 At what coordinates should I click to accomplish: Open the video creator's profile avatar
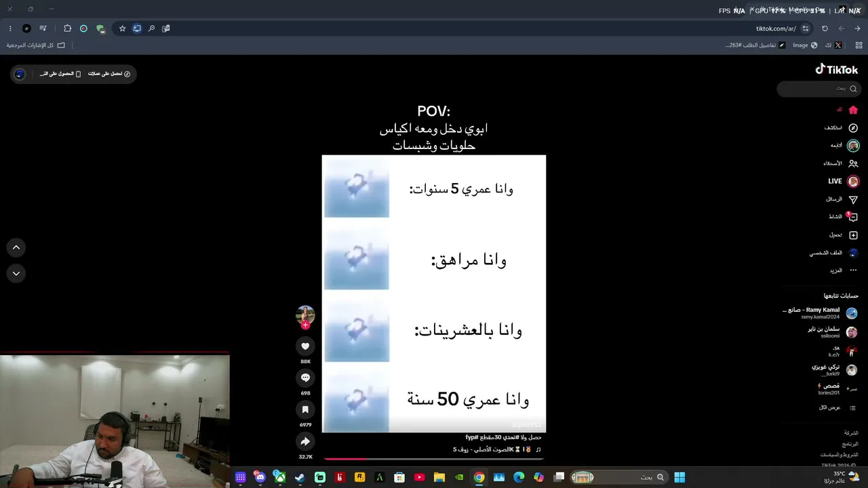pyautogui.click(x=305, y=314)
